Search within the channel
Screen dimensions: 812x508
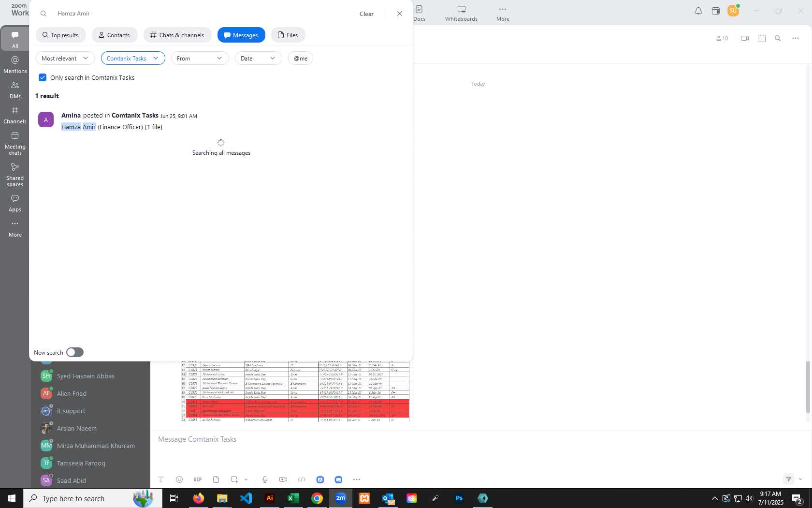(x=778, y=38)
